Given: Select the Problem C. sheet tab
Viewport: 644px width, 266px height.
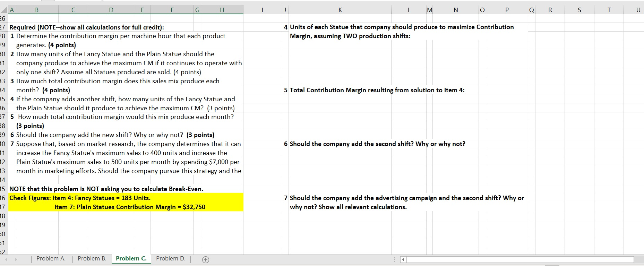Looking at the screenshot, I should (131, 259).
